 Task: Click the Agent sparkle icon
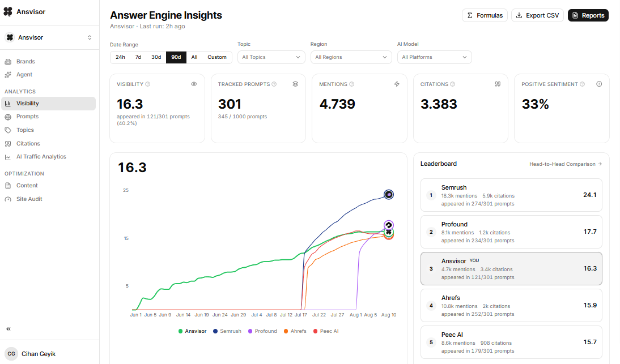8,75
